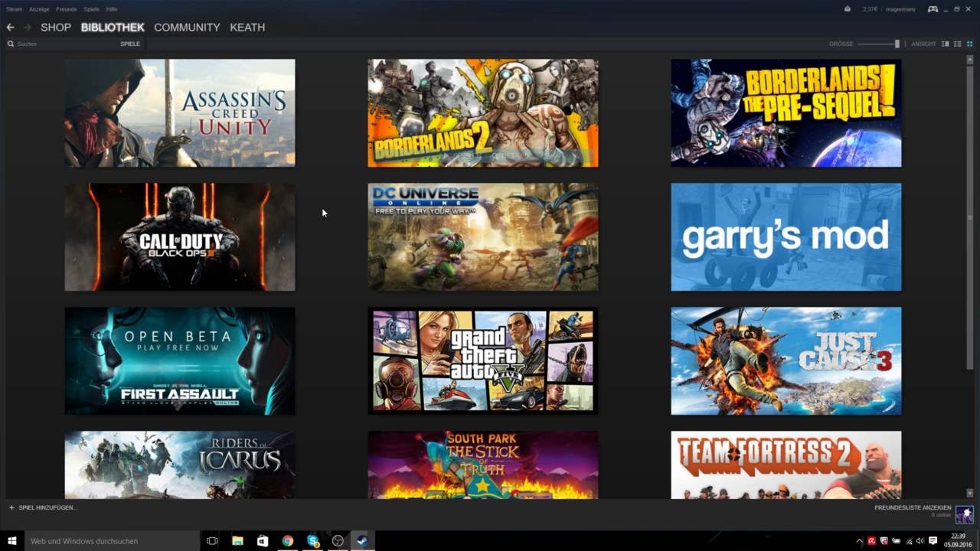The width and height of the screenshot is (980, 551).
Task: Switch to grid view layout icon
Action: 969,44
